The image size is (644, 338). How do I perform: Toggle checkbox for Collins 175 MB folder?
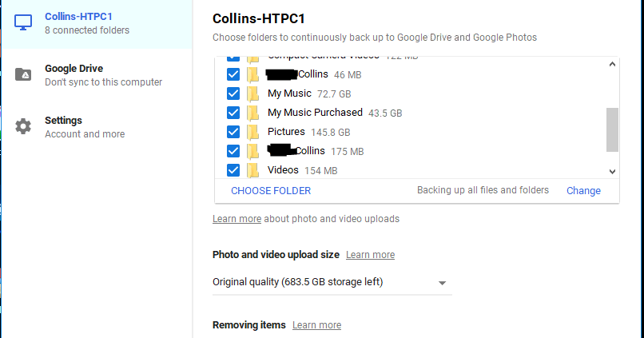233,151
